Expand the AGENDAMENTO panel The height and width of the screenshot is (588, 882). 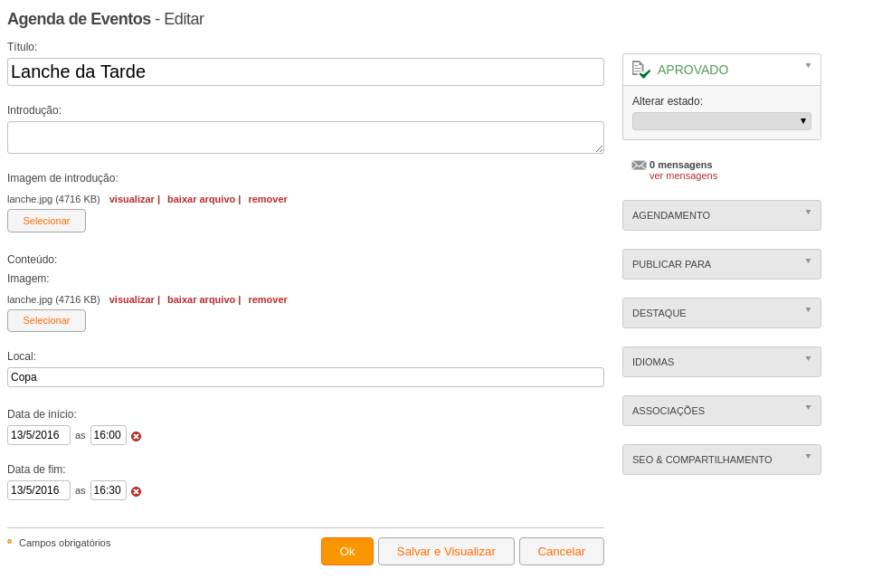point(722,215)
